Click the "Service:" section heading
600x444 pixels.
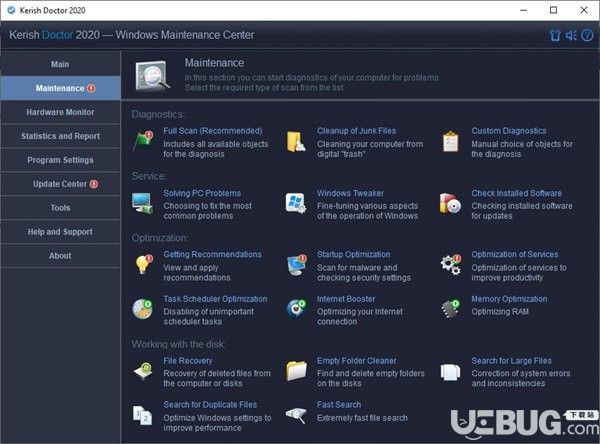pos(149,176)
